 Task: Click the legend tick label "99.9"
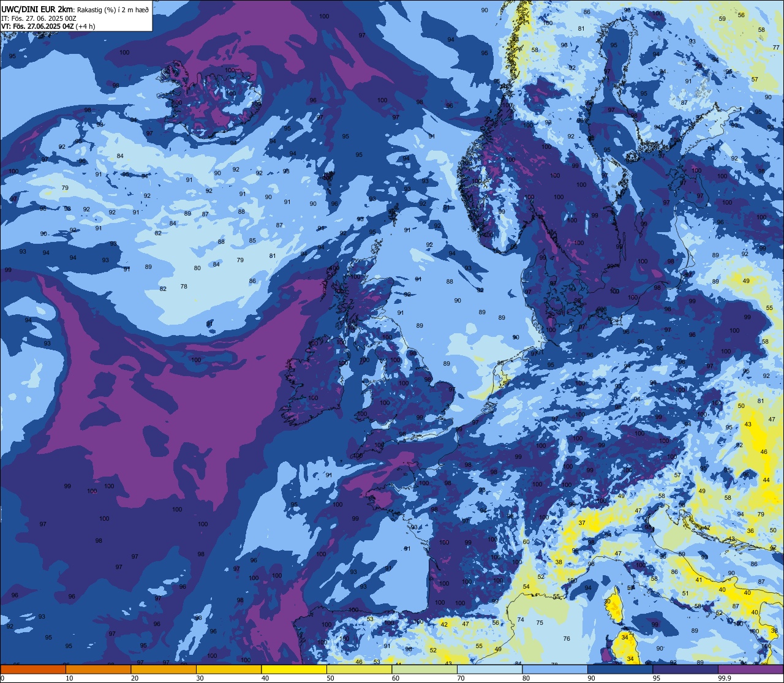725,678
